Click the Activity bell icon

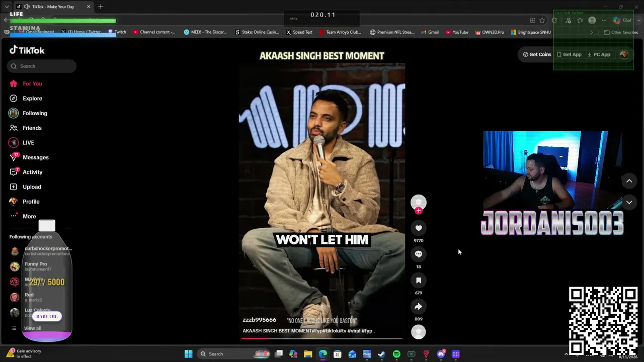(14, 172)
